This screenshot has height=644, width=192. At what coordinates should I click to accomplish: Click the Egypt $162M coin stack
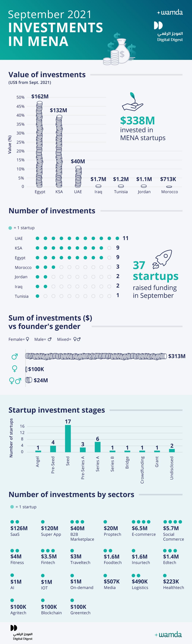point(39,144)
